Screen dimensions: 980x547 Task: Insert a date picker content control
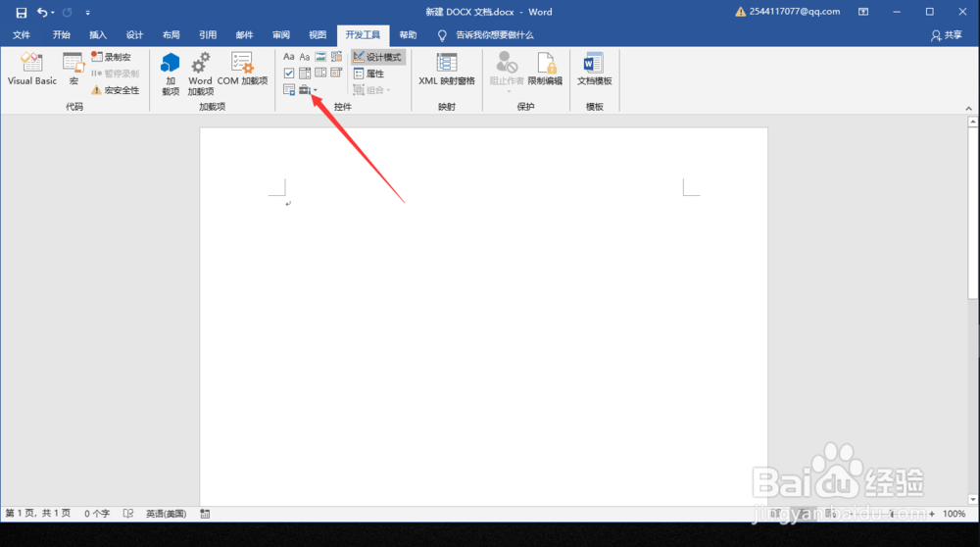[x=336, y=74]
